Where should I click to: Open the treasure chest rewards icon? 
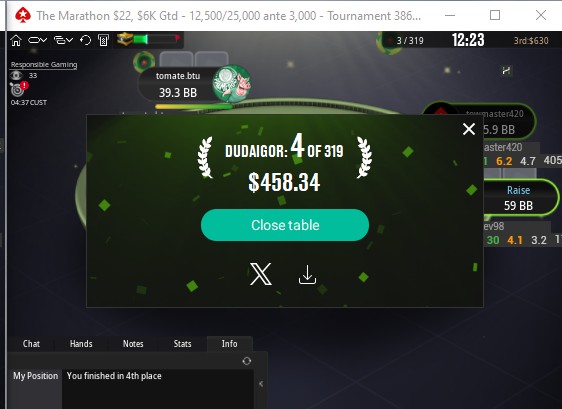tap(125, 39)
